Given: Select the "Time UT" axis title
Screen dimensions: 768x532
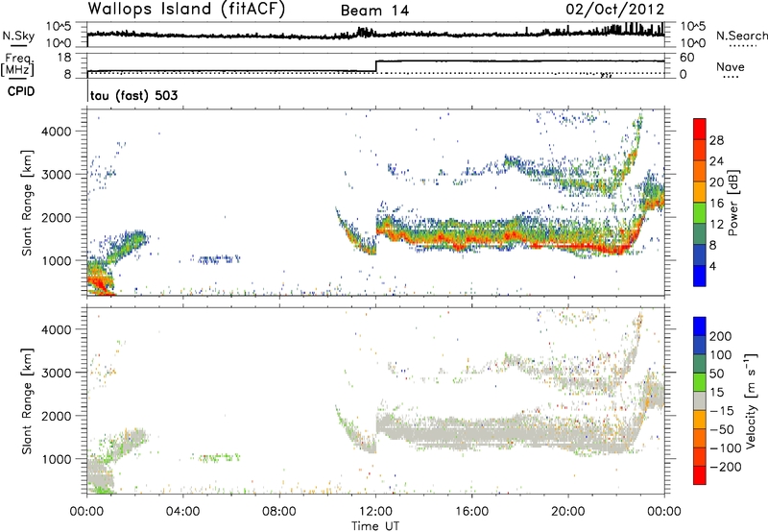Looking at the screenshot, I should [x=375, y=526].
